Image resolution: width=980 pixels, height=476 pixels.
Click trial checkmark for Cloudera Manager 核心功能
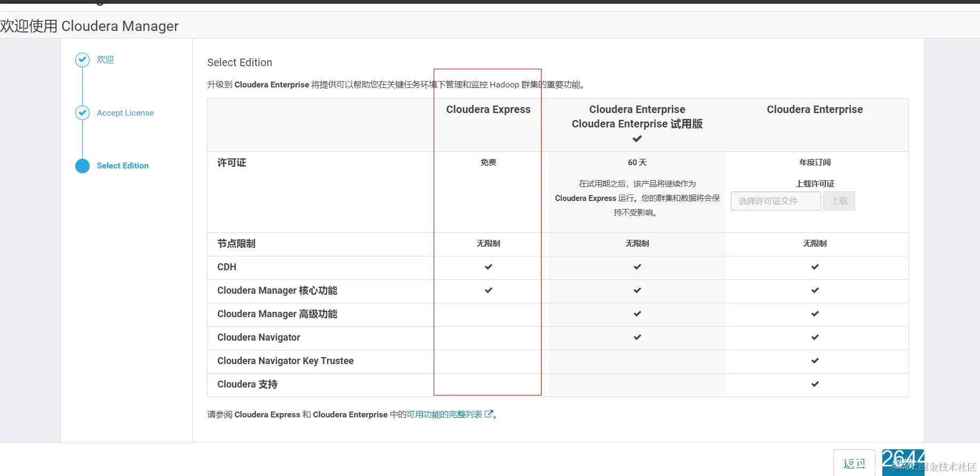[637, 290]
